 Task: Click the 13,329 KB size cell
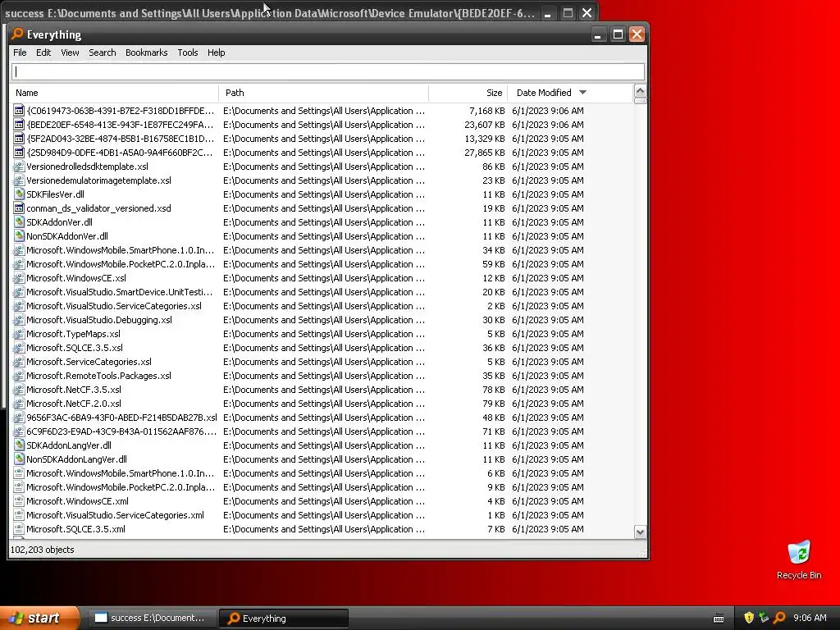(x=484, y=139)
